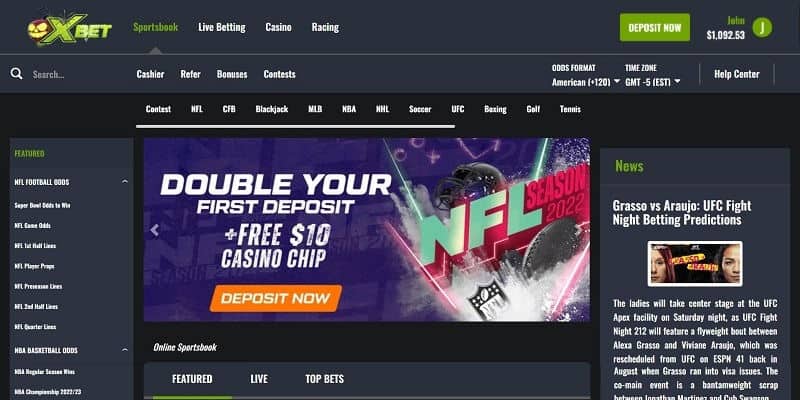The width and height of the screenshot is (800, 400).
Task: Switch to the Live Betting tab
Action: tap(221, 28)
